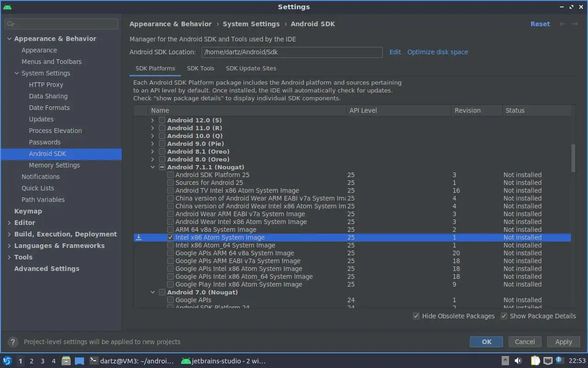Image resolution: width=588 pixels, height=368 pixels.
Task: Select Keymap settings
Action: pos(28,211)
